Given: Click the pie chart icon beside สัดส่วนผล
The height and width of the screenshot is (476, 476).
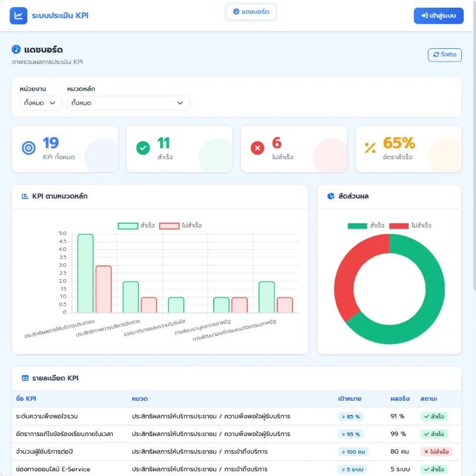Looking at the screenshot, I should [331, 196].
